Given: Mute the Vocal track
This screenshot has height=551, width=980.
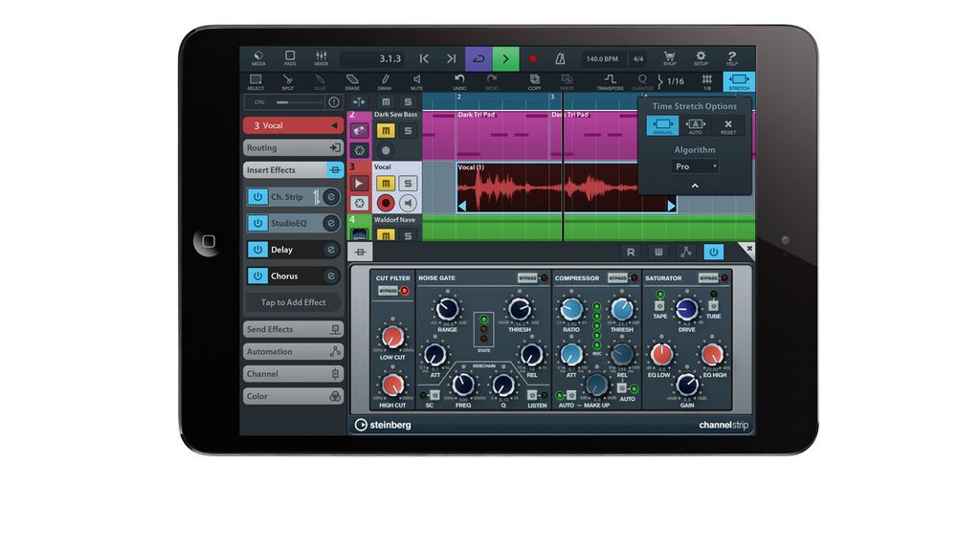Looking at the screenshot, I should coord(388,182).
